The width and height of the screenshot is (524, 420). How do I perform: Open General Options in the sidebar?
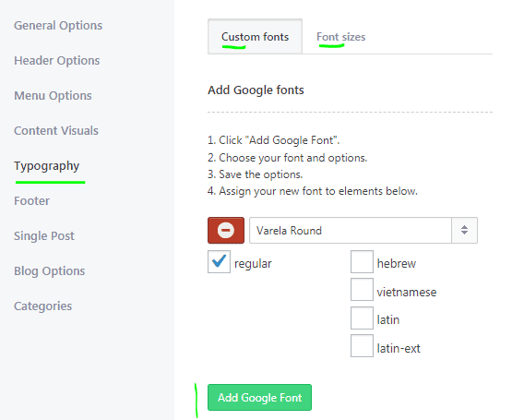point(58,26)
